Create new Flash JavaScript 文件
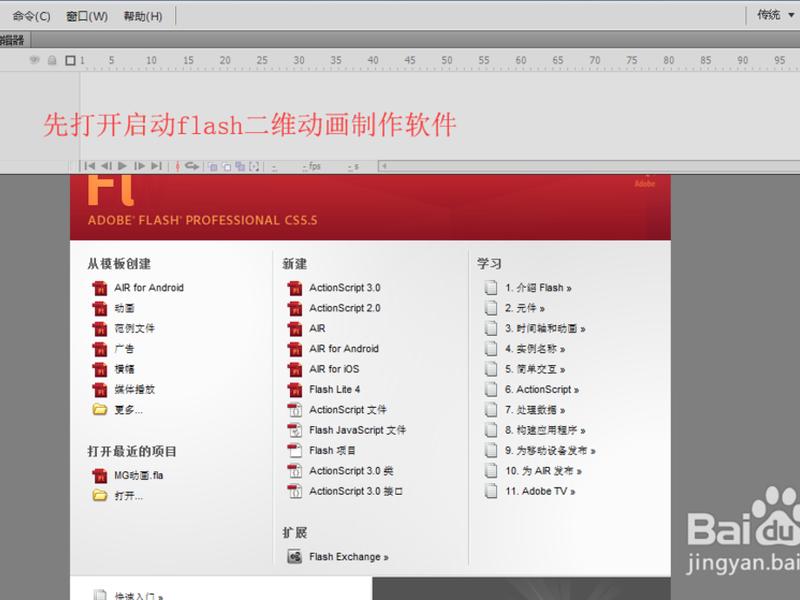This screenshot has width=800, height=600. coord(357,431)
